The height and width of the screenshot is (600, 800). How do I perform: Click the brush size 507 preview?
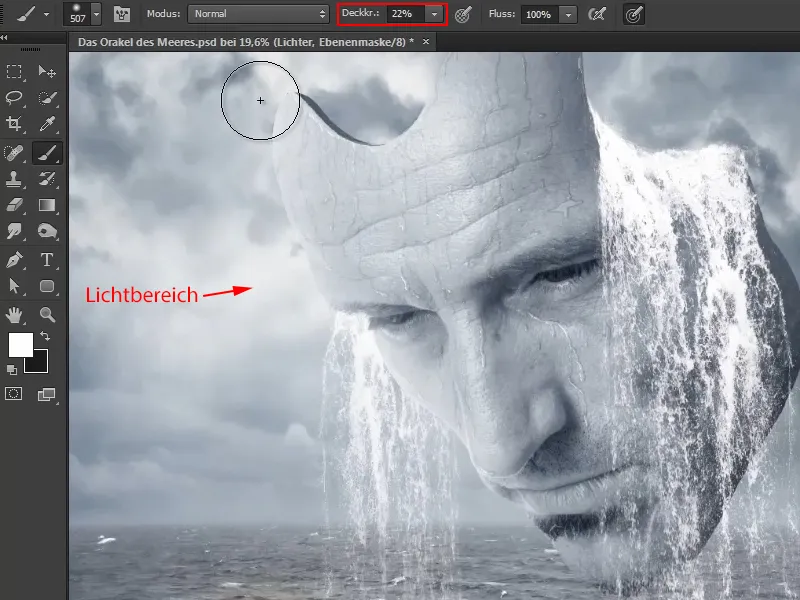[78, 14]
